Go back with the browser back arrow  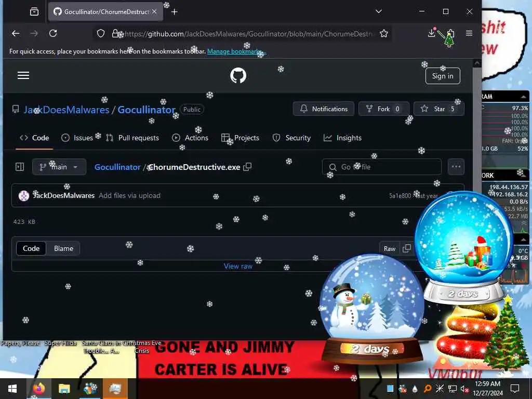(x=16, y=33)
